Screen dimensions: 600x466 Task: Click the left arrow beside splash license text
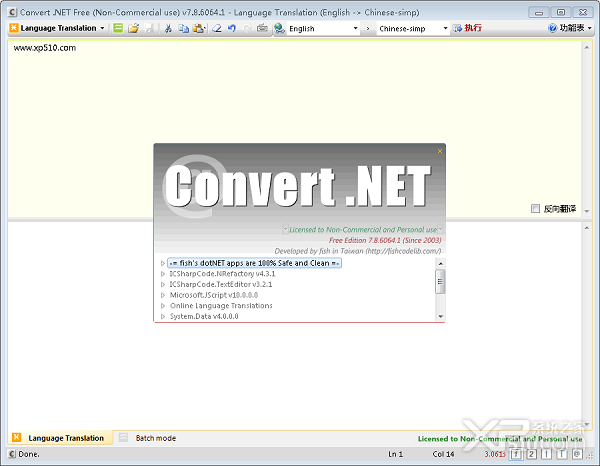[285, 229]
